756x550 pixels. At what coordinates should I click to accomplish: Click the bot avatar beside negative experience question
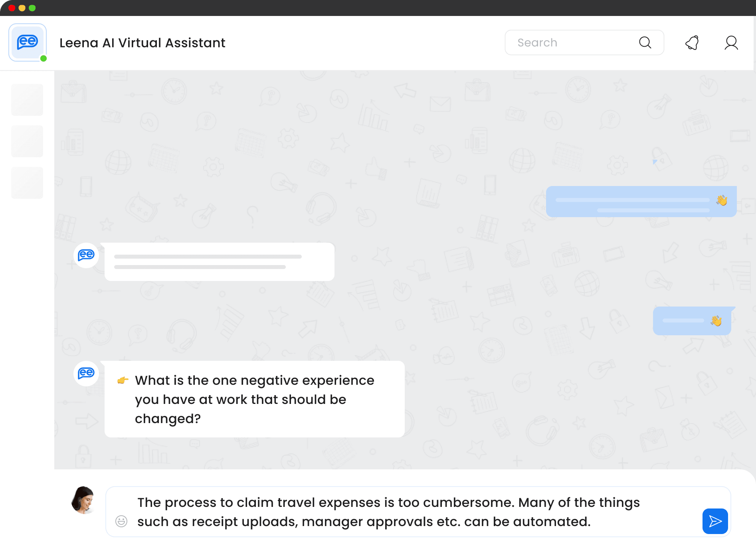(86, 373)
